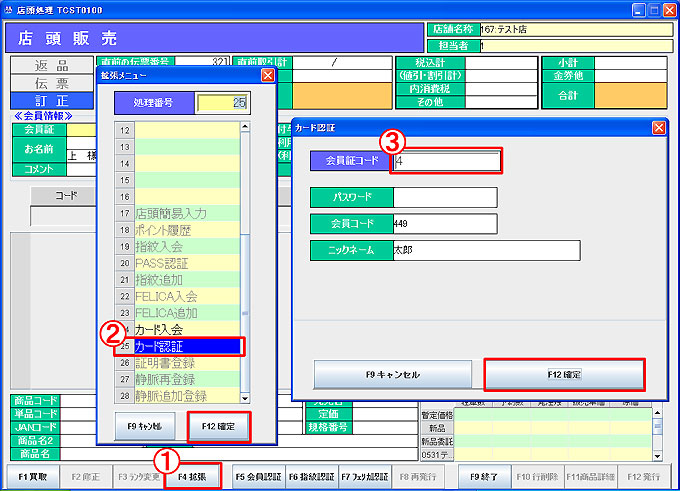Close the 拡張メニュー dialog window
This screenshot has height=491, width=680.
coord(267,75)
